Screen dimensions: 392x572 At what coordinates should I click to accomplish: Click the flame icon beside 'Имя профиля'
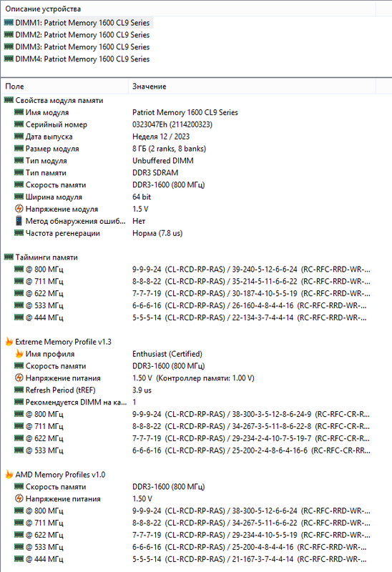19,353
